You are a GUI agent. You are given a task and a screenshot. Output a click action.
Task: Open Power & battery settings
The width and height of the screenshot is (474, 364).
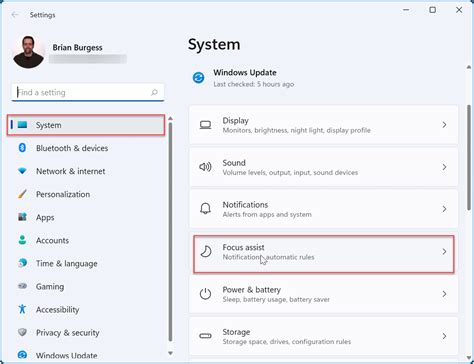323,294
